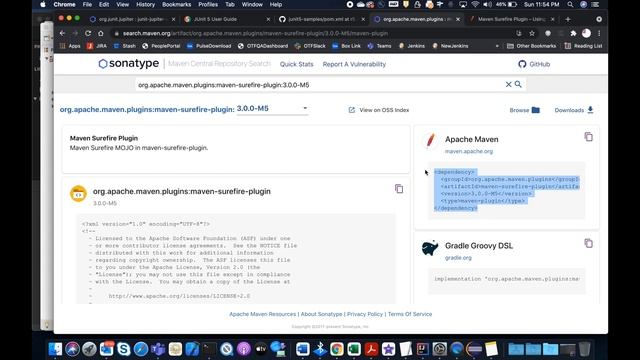
Task: Click the Gradle implementation code snippet
Action: point(507,279)
